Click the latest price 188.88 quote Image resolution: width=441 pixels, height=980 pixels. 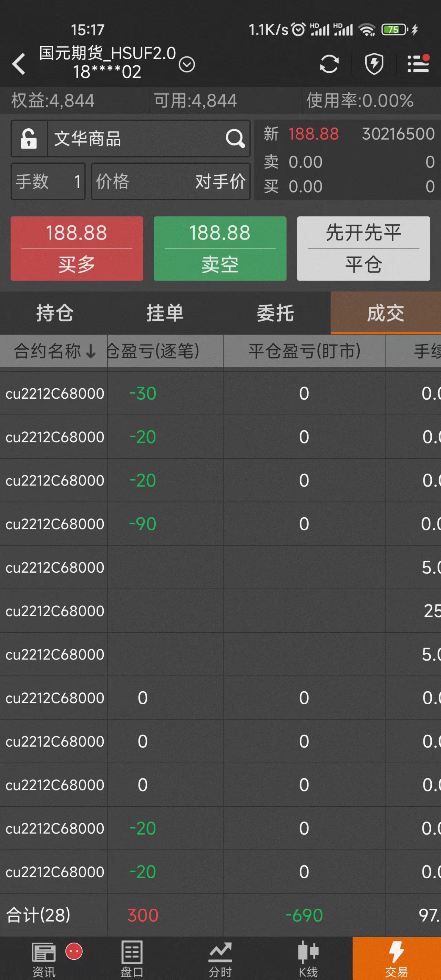tap(314, 134)
